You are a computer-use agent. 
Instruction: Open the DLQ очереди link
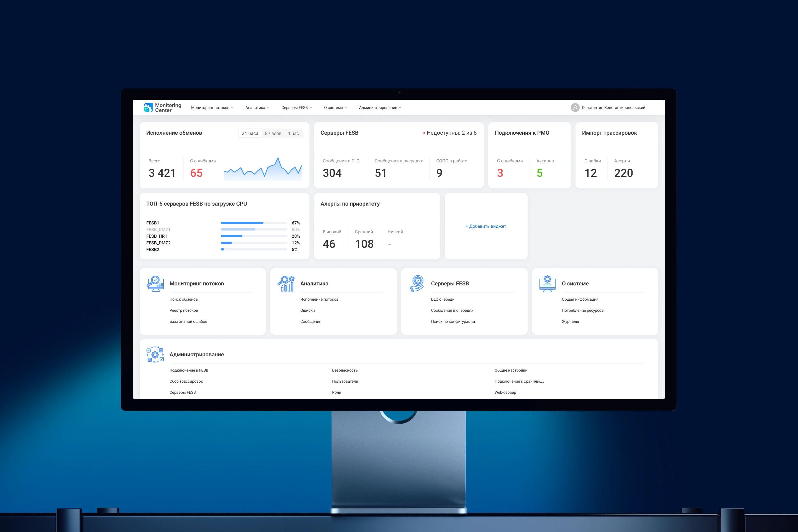(x=443, y=299)
